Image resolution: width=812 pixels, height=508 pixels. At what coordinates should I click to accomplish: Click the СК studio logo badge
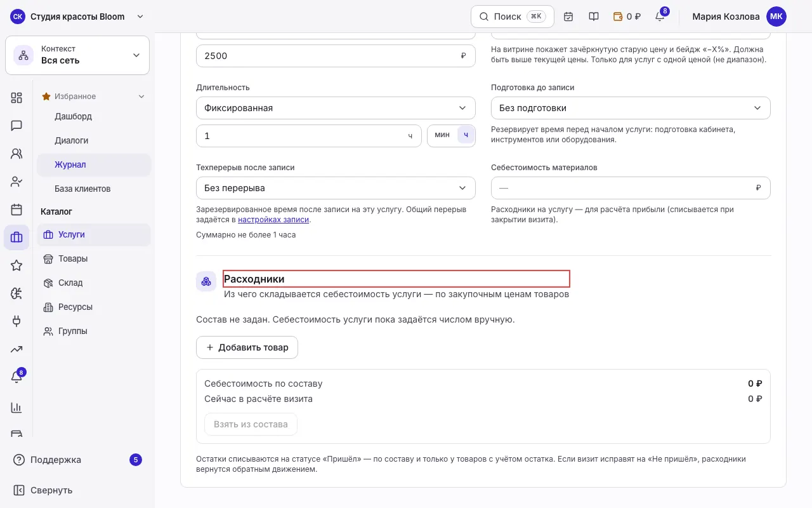coord(18,17)
